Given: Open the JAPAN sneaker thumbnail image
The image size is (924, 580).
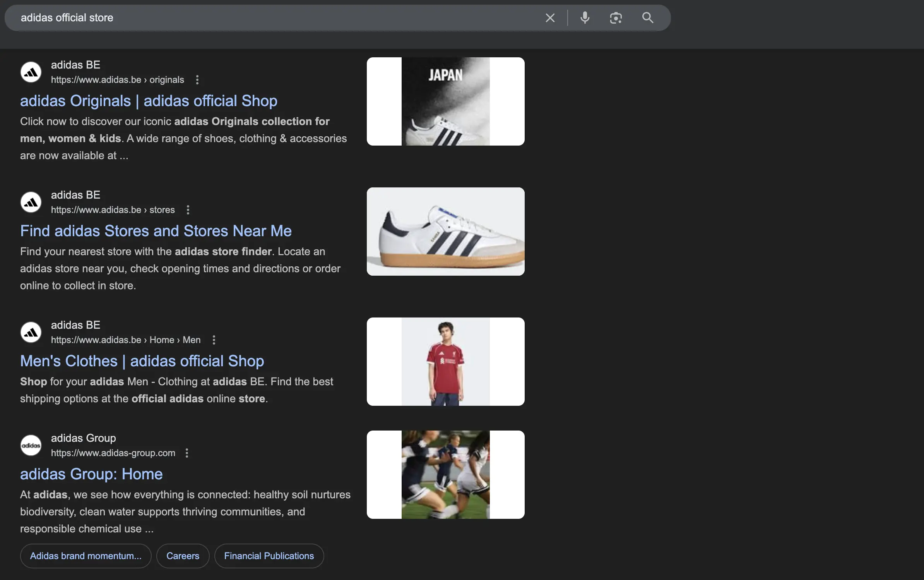Looking at the screenshot, I should [x=446, y=101].
